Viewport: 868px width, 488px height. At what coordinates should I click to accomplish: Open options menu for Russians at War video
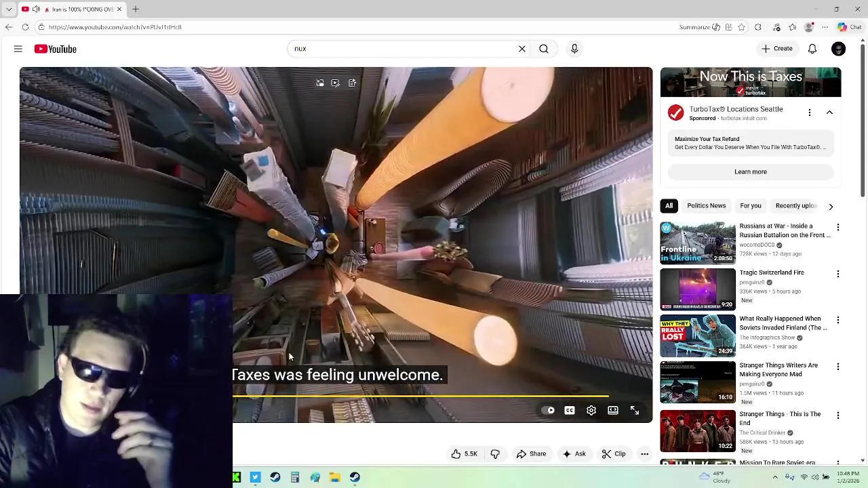pyautogui.click(x=838, y=228)
